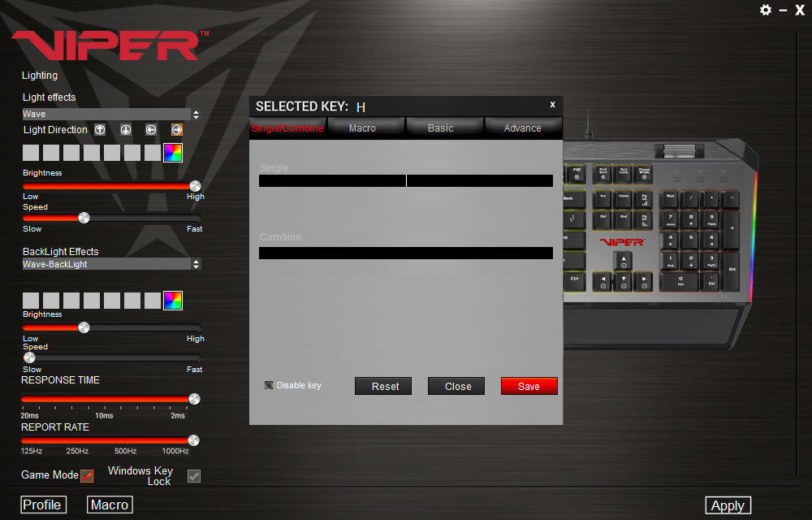812x520 pixels.
Task: Open the Macro button at bottom left
Action: 110,505
